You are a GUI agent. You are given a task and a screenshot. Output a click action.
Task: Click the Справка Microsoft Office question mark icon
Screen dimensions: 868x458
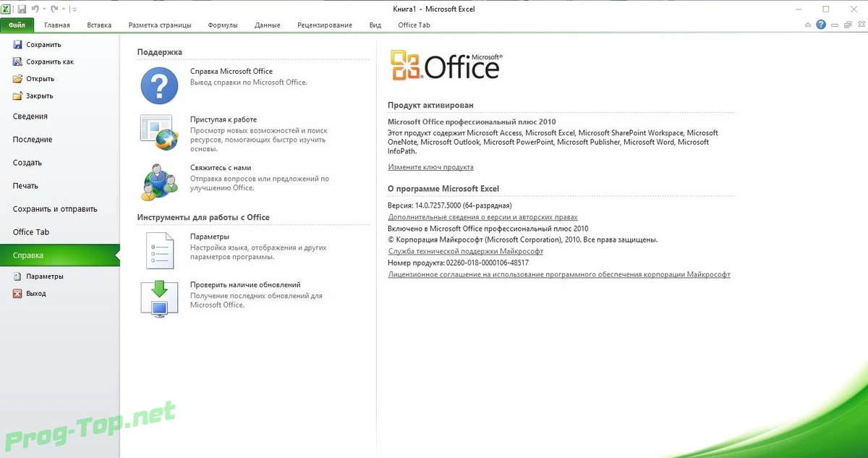pyautogui.click(x=159, y=85)
